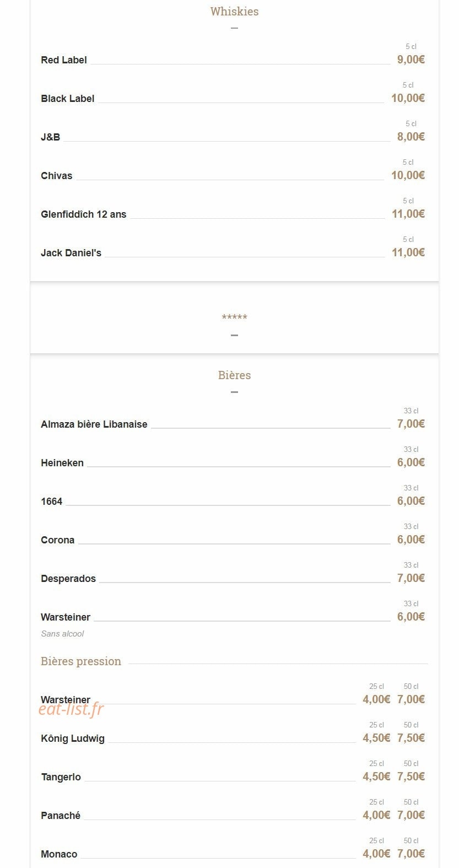Click the Corona 6,00€ price

pyautogui.click(x=411, y=540)
